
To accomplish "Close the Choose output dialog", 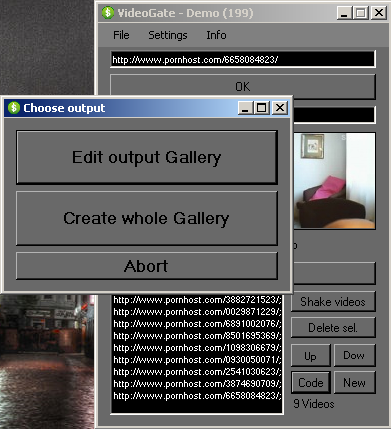I will pos(280,108).
